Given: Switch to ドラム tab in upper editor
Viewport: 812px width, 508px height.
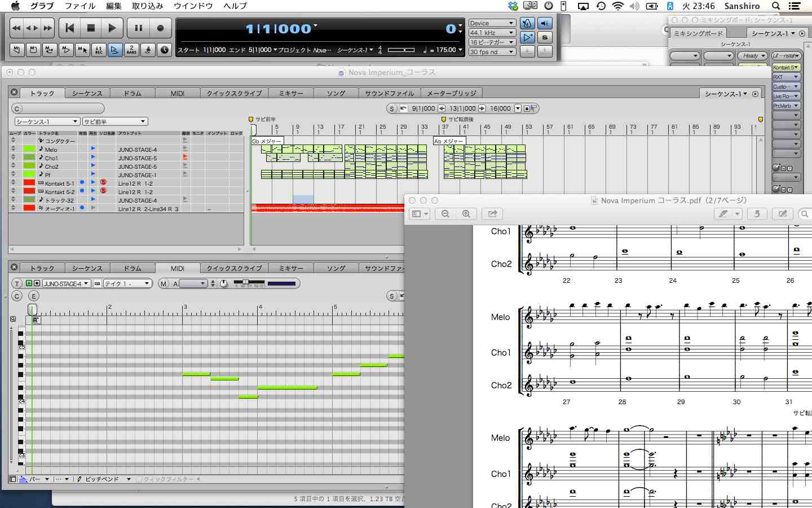Looking at the screenshot, I should tap(133, 93).
